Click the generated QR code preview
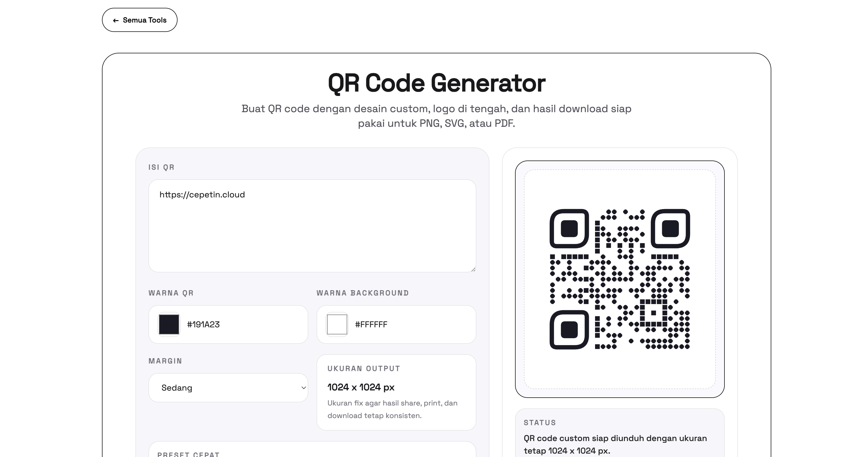The width and height of the screenshot is (868, 457). [x=620, y=279]
